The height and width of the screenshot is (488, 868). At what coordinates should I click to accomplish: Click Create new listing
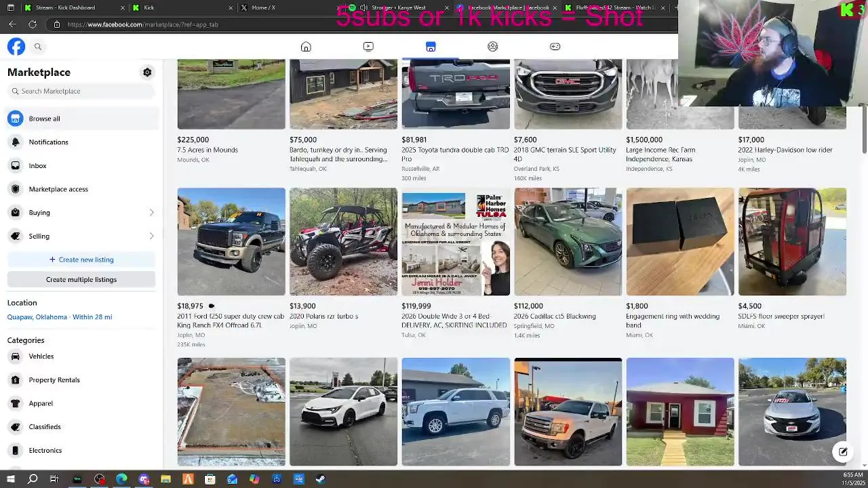[81, 260]
